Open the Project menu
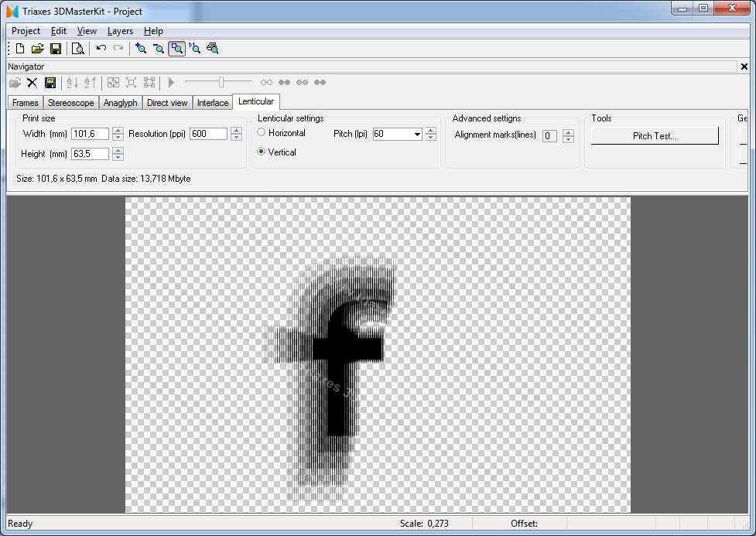756x536 pixels. [x=26, y=31]
